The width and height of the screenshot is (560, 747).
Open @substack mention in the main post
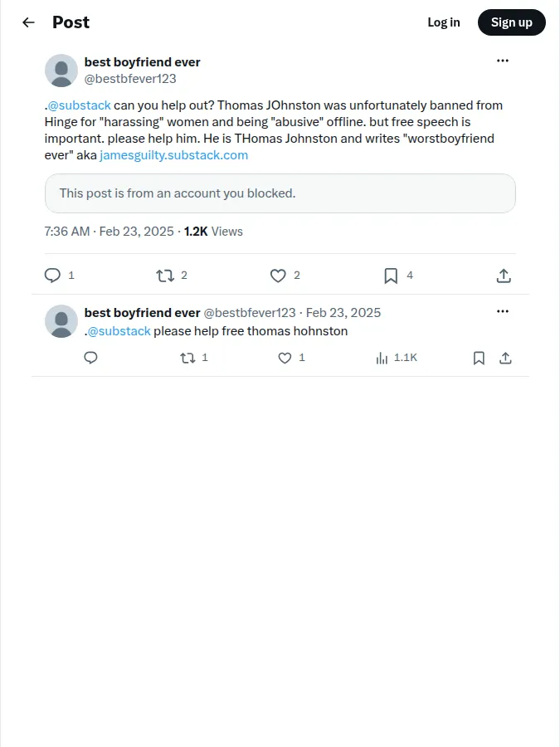click(x=79, y=105)
